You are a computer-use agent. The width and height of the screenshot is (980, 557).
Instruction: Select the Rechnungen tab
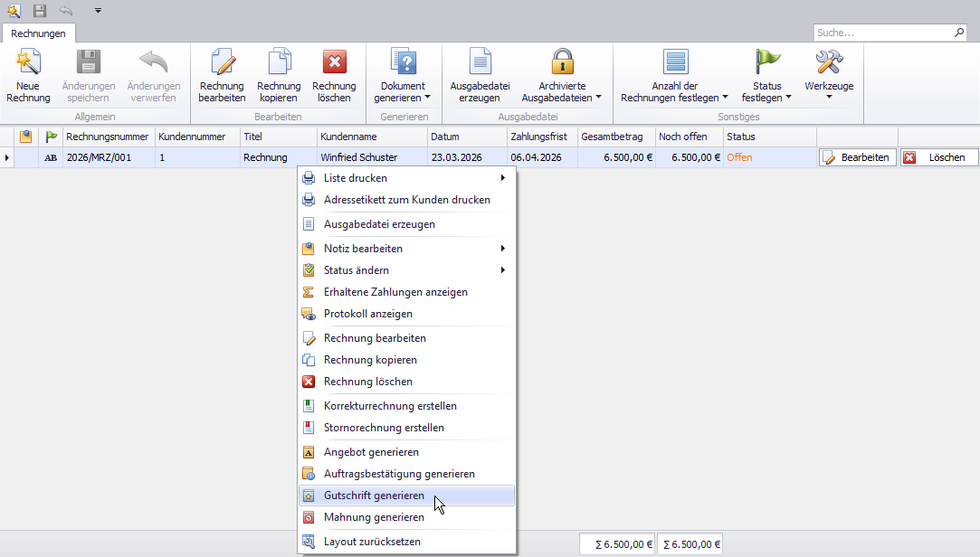tap(38, 33)
